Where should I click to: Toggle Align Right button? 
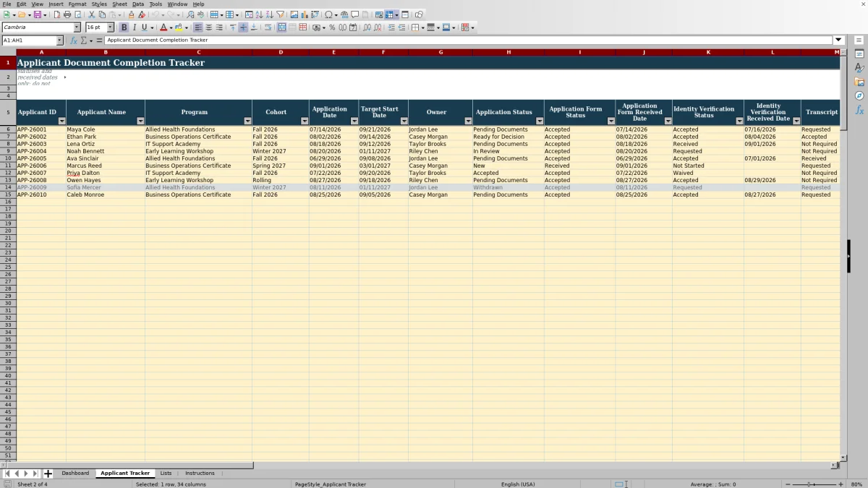click(219, 27)
